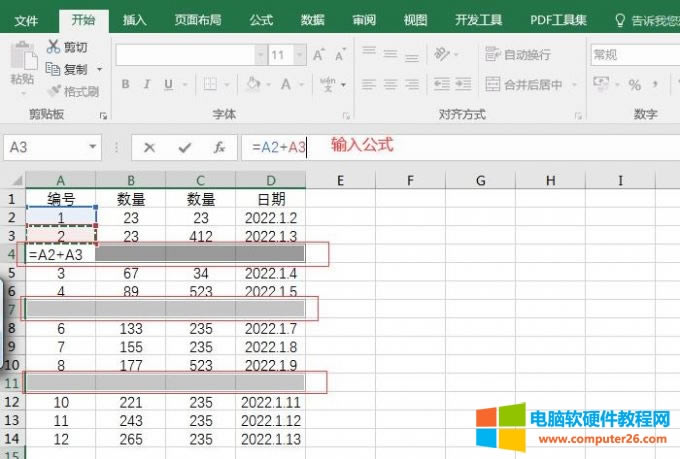Open the 常规 number format box
Image resolution: width=680 pixels, height=459 pixels.
[635, 55]
